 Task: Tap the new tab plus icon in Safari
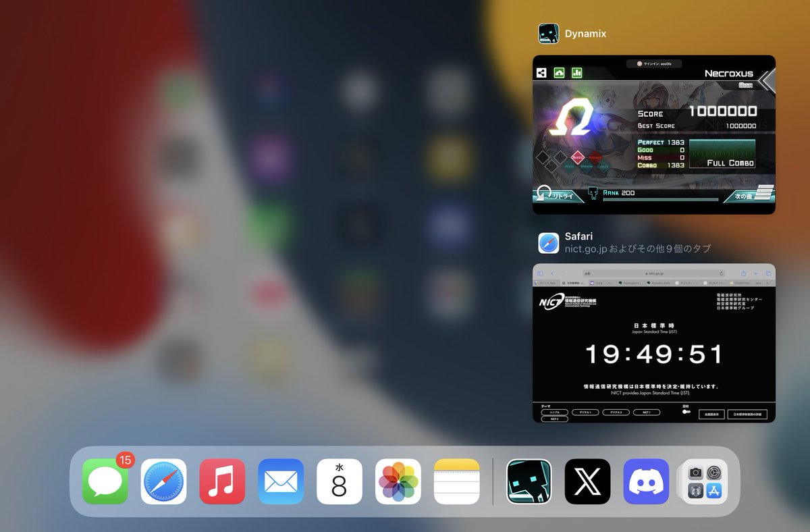[x=757, y=273]
